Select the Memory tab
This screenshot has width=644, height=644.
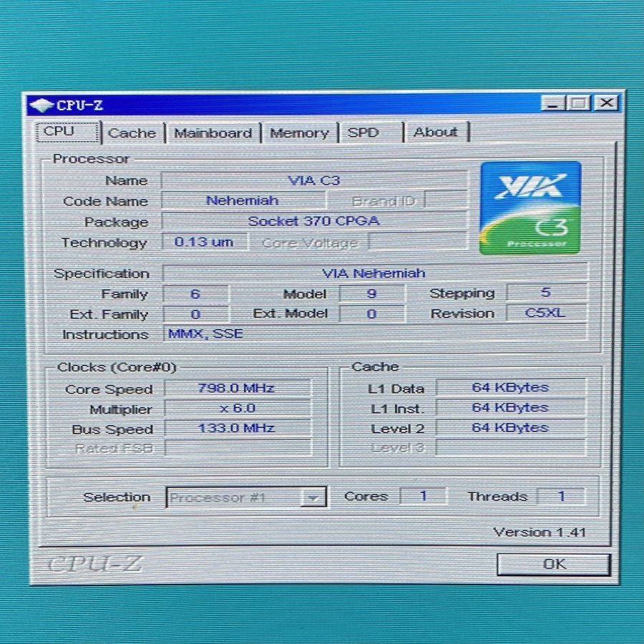[x=300, y=132]
